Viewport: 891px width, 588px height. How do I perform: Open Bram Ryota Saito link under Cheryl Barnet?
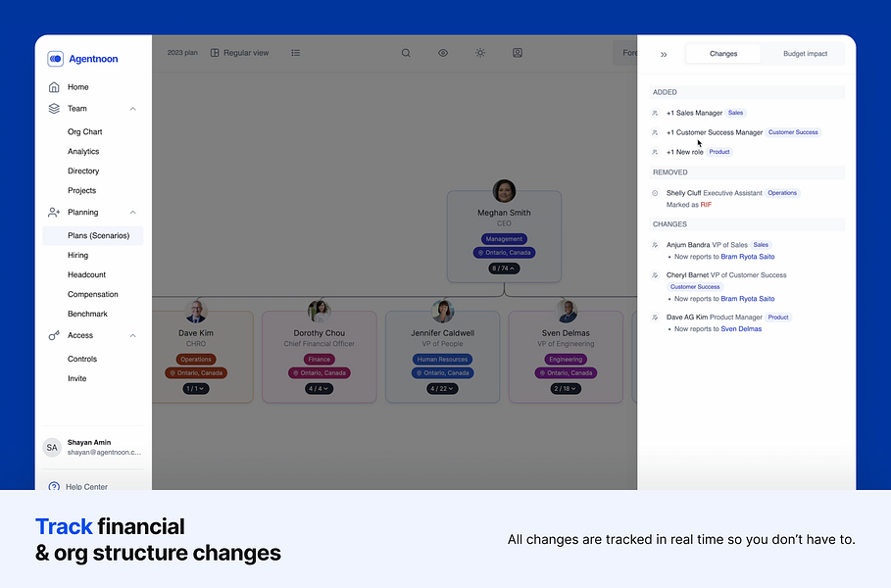748,299
